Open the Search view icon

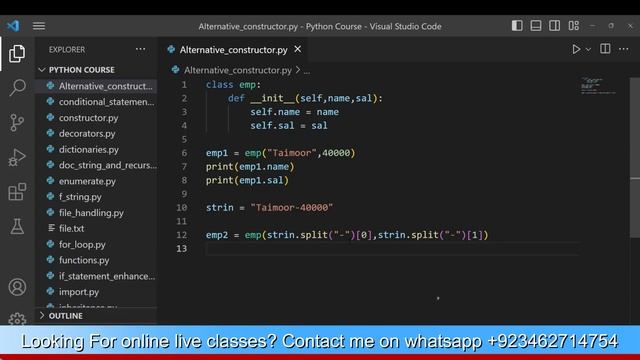click(17, 87)
